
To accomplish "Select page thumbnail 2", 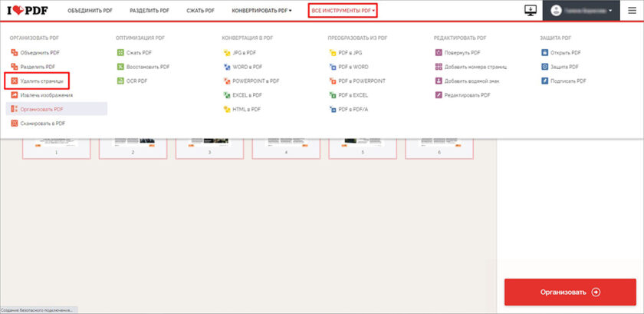I will coord(133,149).
